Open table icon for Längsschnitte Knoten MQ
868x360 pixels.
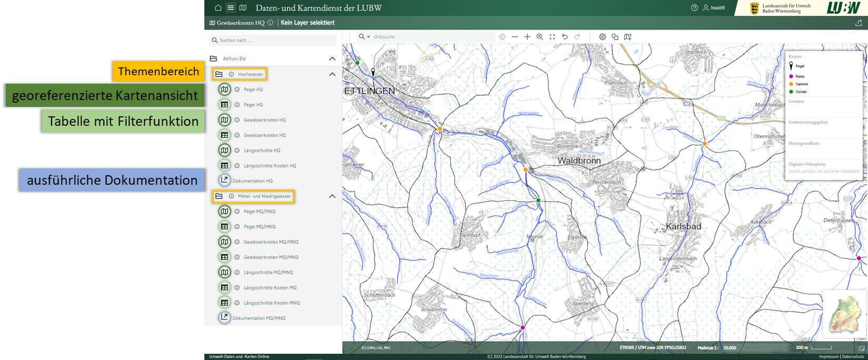(224, 288)
